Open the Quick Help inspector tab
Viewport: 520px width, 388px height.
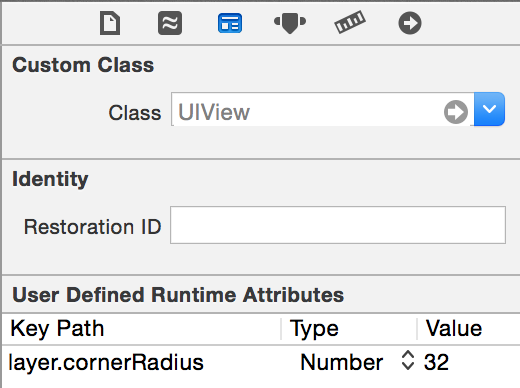pyautogui.click(x=170, y=23)
